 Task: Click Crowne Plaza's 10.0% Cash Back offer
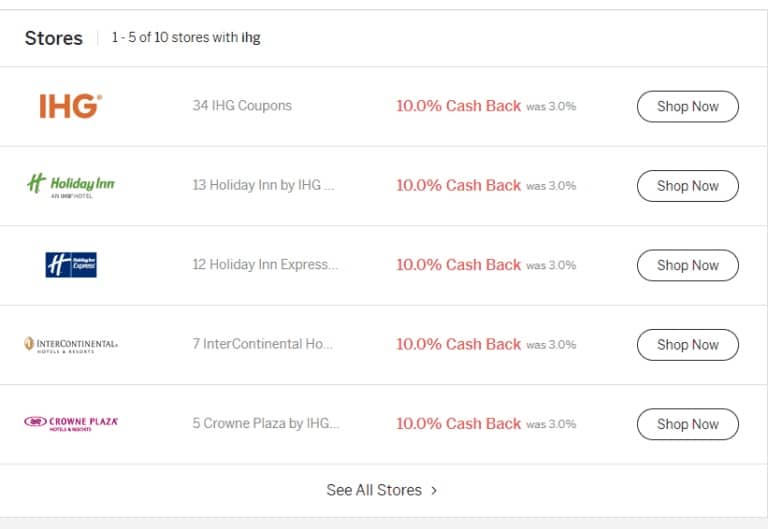(x=458, y=424)
